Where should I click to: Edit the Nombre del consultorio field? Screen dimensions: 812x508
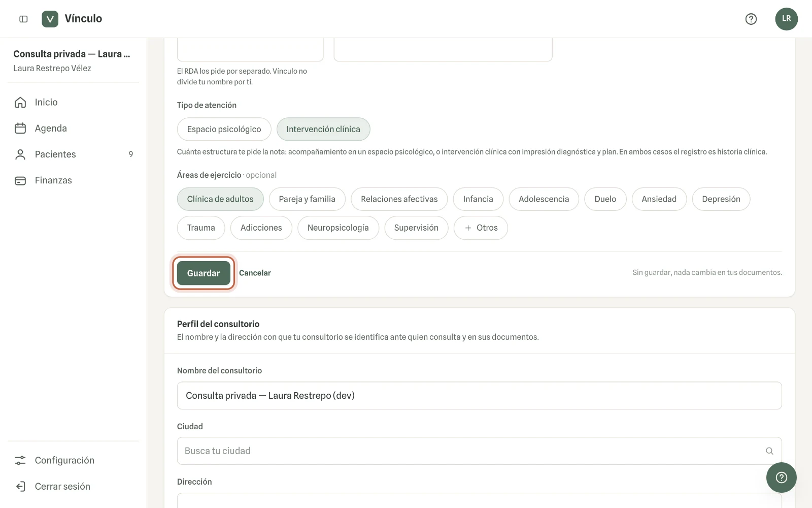pyautogui.click(x=479, y=396)
